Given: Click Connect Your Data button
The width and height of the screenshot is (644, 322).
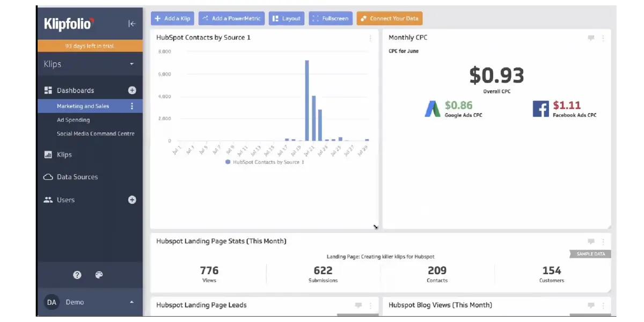Looking at the screenshot, I should pyautogui.click(x=390, y=18).
